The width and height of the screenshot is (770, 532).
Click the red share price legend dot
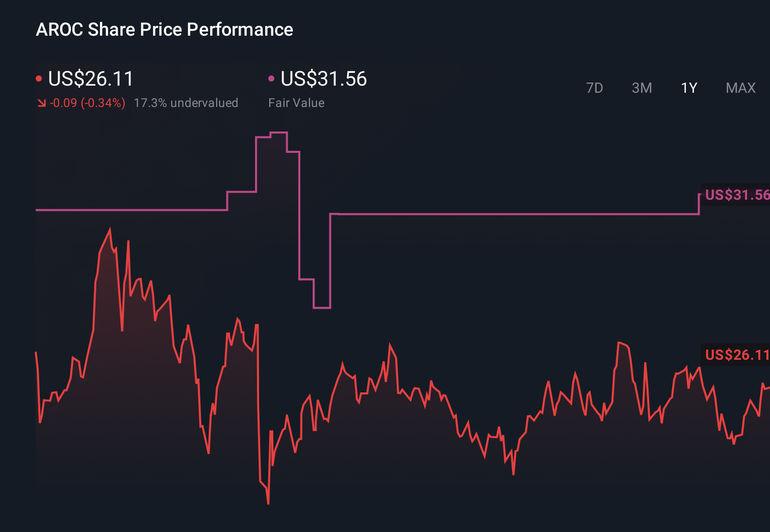[39, 78]
